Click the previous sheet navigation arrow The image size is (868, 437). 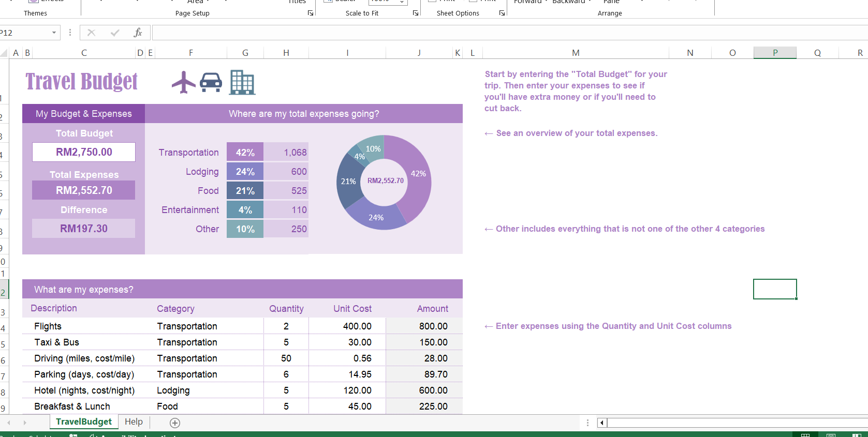[x=9, y=423]
